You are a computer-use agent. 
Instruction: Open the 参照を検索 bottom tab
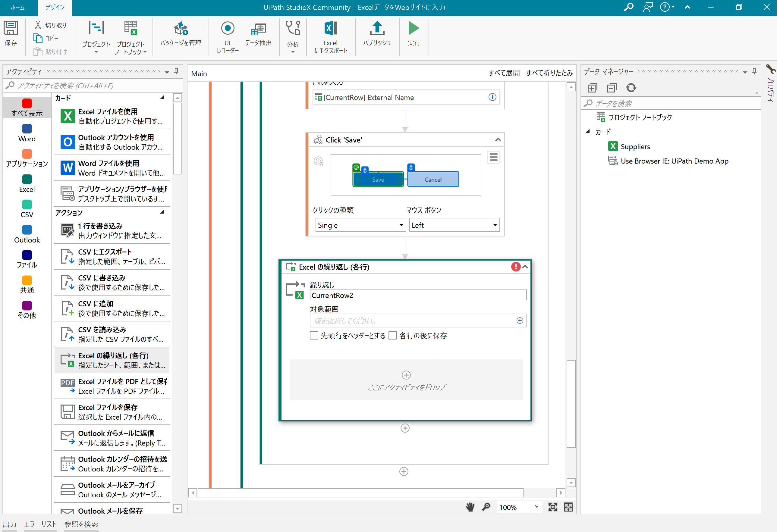pyautogui.click(x=81, y=524)
